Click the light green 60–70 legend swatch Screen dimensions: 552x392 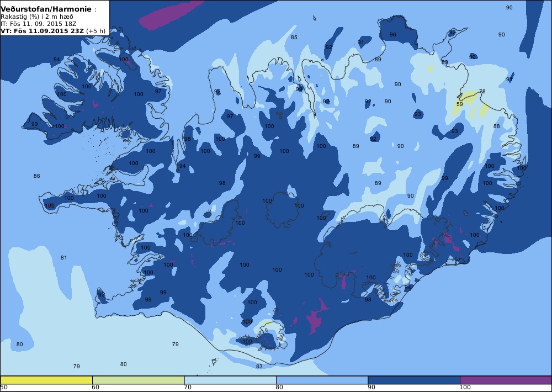pyautogui.click(x=139, y=380)
